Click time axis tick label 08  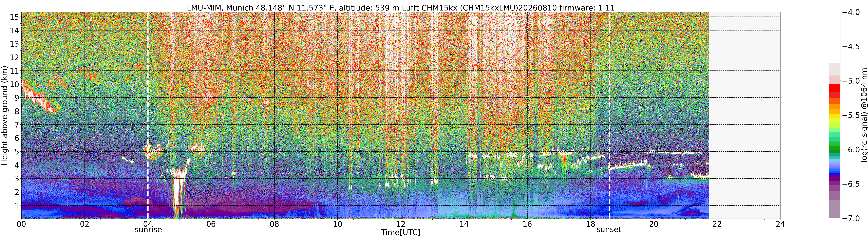[274, 224]
